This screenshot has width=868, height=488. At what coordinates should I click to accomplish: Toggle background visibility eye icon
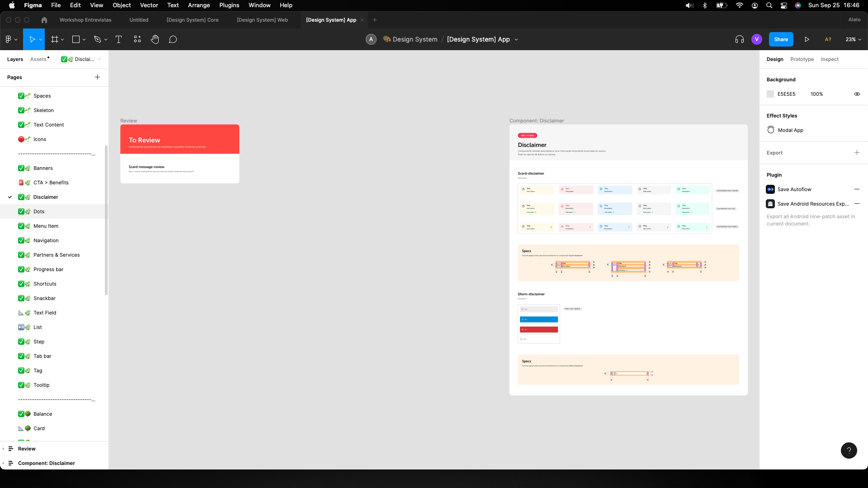[857, 94]
